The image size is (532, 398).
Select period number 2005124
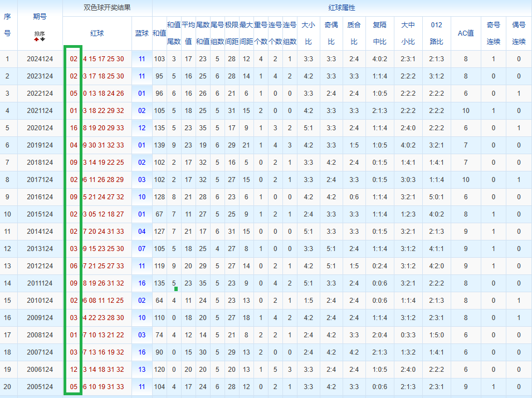(40, 387)
